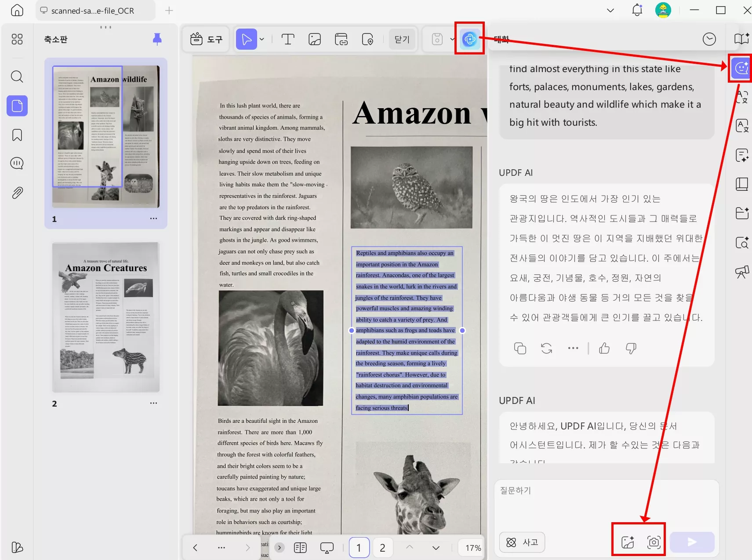This screenshot has height=560, width=752.
Task: Open bookmarks panel in left sidebar
Action: click(17, 135)
